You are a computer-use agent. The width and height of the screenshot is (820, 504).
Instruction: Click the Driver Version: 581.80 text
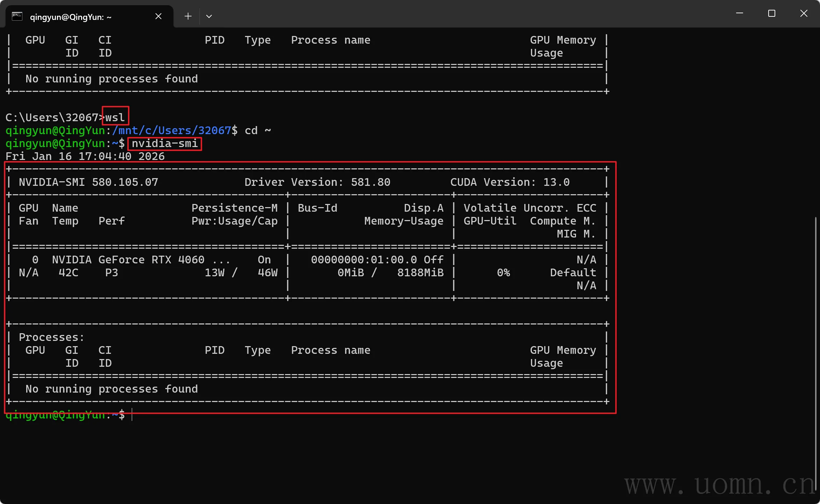click(x=317, y=182)
